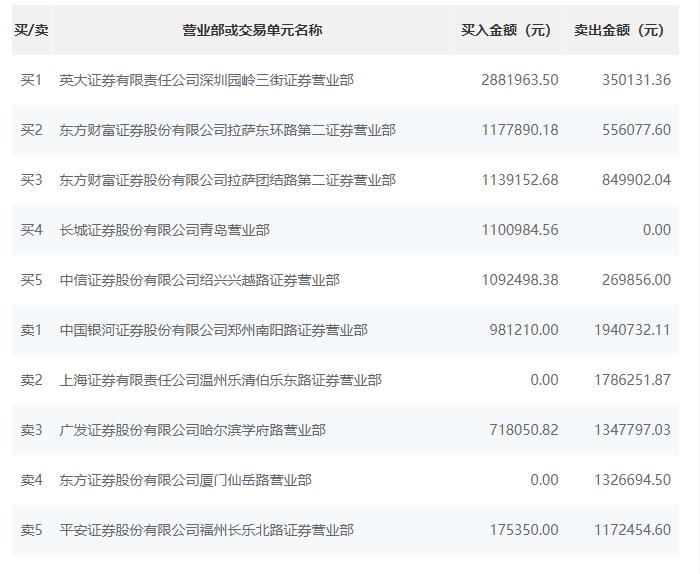Click the 0.00 sell amount in 买4 row
The image size is (700, 574).
point(657,230)
